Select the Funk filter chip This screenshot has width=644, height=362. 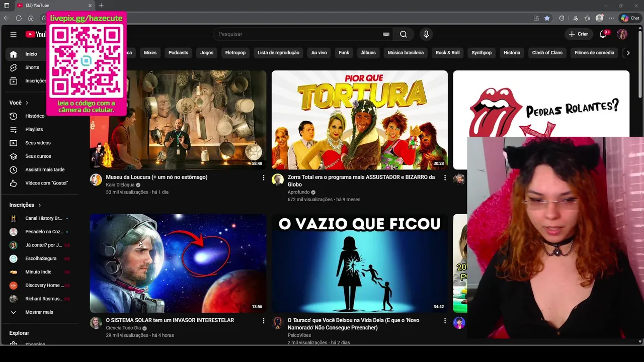click(344, 53)
